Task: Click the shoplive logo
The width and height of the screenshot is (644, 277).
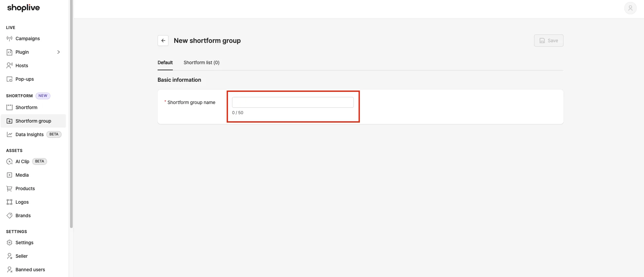Action: (23, 8)
